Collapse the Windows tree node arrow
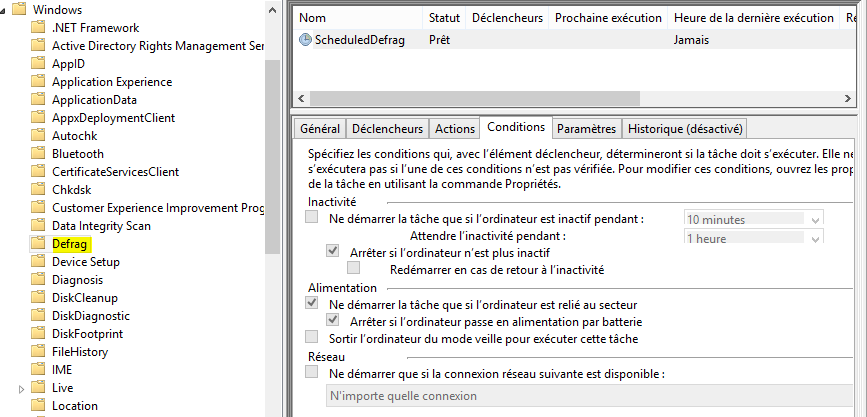The image size is (867, 417). (4, 10)
